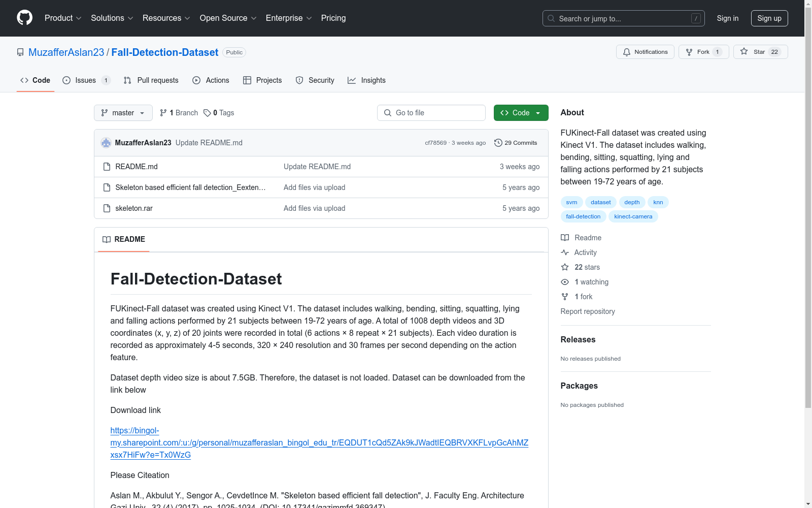The image size is (812, 508).
Task: Expand the Enterprise menu
Action: click(289, 18)
